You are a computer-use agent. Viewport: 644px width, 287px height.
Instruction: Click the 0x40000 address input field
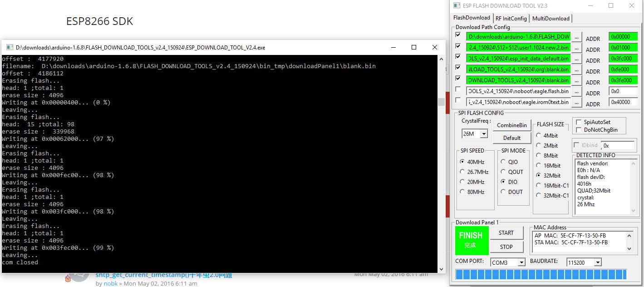pyautogui.click(x=623, y=102)
